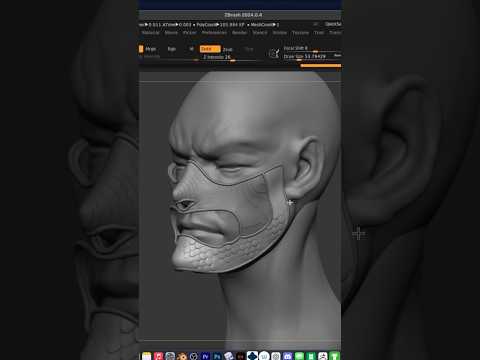Open the Material menu in ZBrush
The height and width of the screenshot is (360, 480).
point(151,33)
